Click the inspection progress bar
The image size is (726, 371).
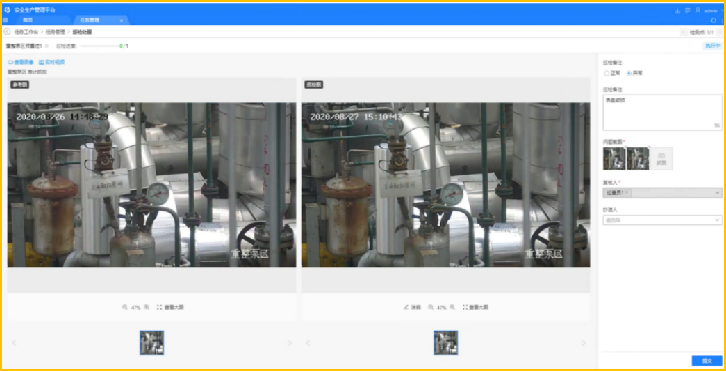[x=100, y=46]
